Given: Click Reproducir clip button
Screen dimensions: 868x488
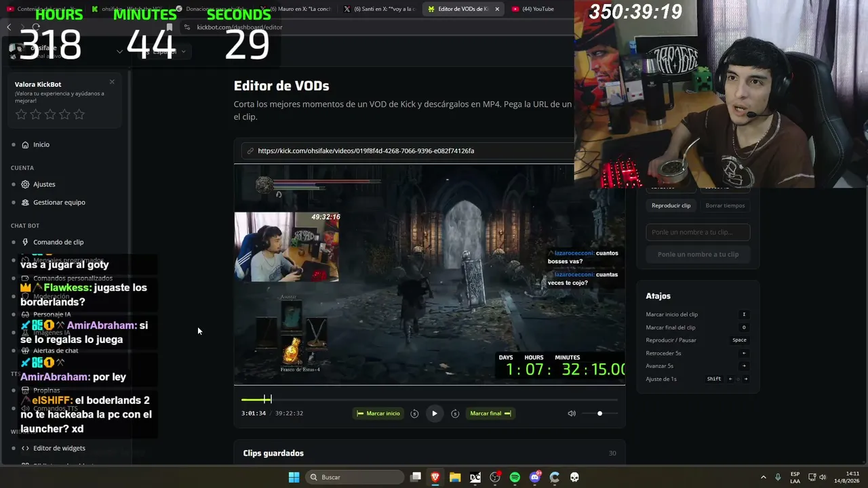Looking at the screenshot, I should point(671,205).
